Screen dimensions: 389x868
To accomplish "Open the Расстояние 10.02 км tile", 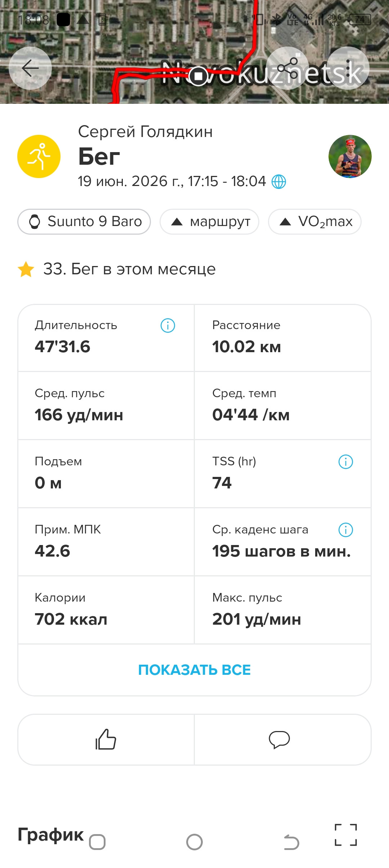I will (283, 338).
